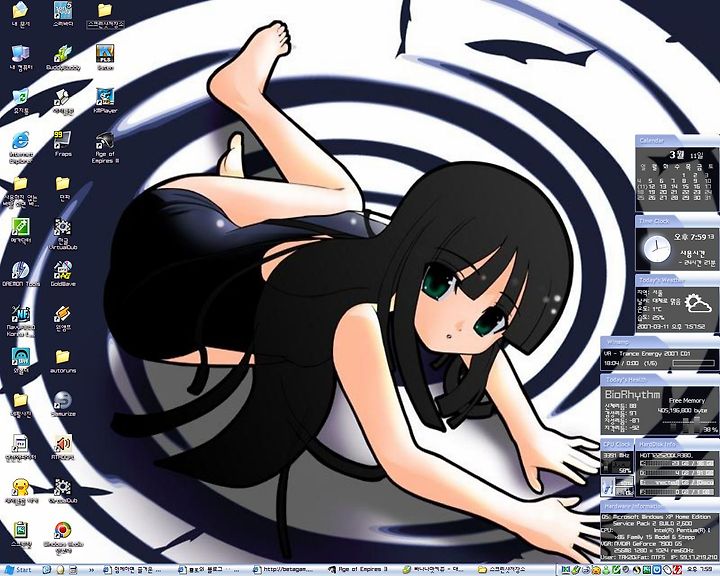Click the Free Memory 38% bar graph
The image size is (720, 576).
(688, 426)
